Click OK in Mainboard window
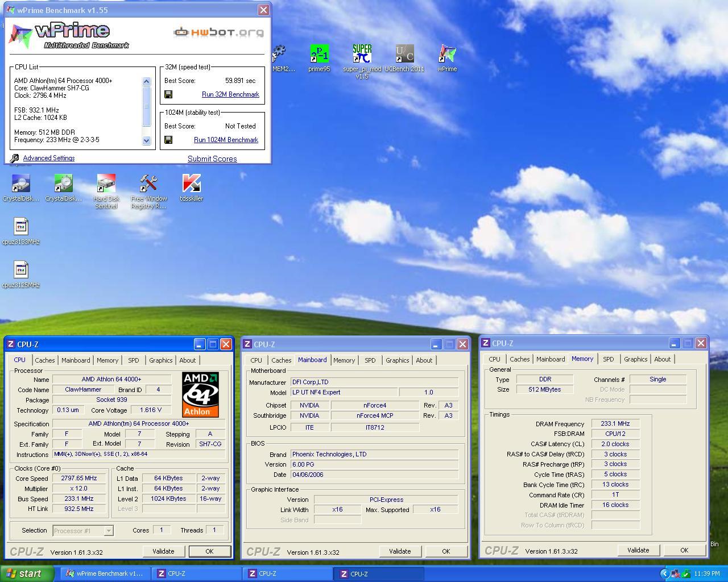The width and height of the screenshot is (728, 582). click(446, 551)
